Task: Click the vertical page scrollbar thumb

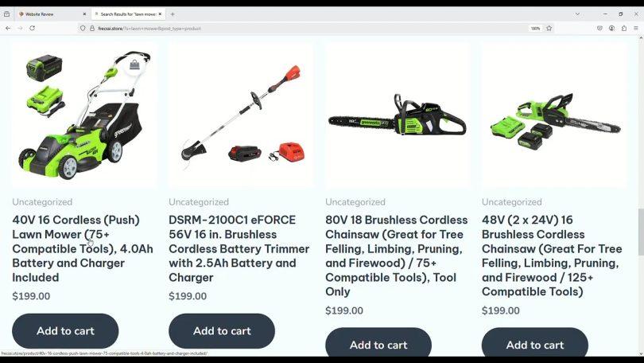Action: [x=641, y=232]
